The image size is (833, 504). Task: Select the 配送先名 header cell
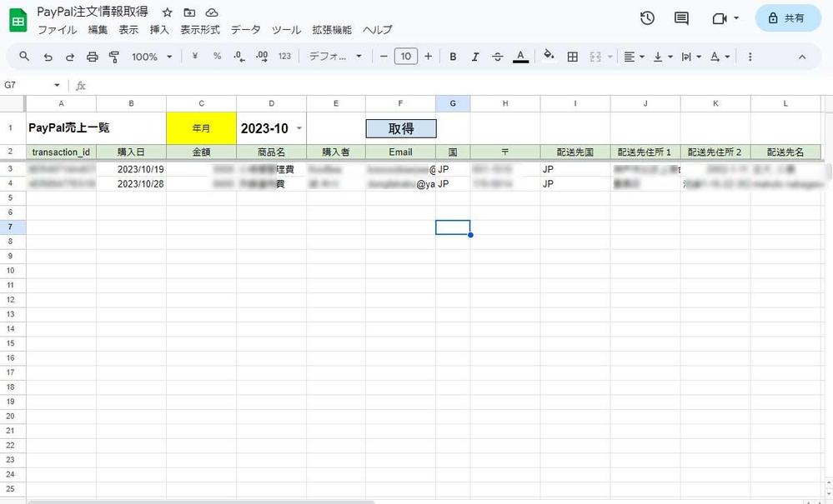(785, 152)
